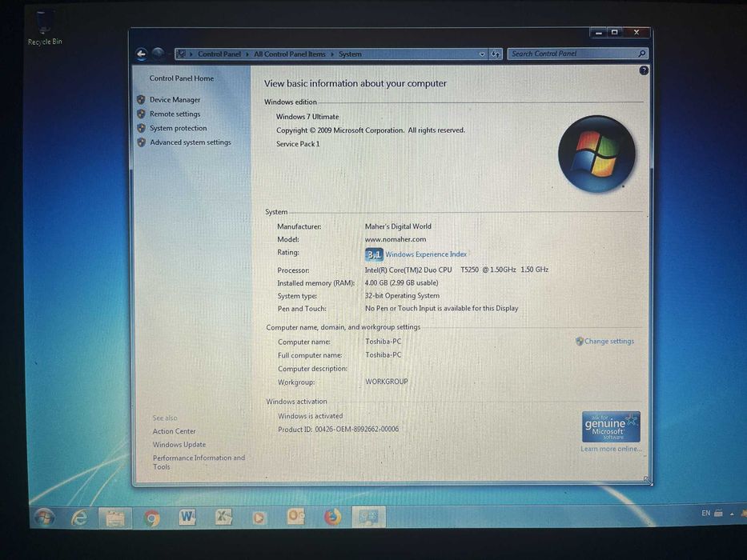Click the 'Windows 7 Ultimate' edition text
The width and height of the screenshot is (747, 560).
307,117
